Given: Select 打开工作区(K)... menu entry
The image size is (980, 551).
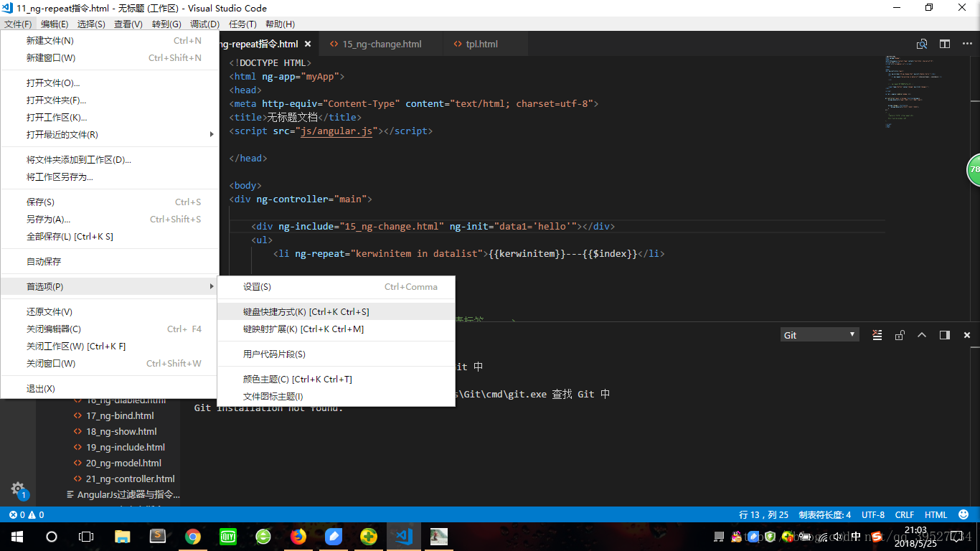Looking at the screenshot, I should (x=109, y=118).
